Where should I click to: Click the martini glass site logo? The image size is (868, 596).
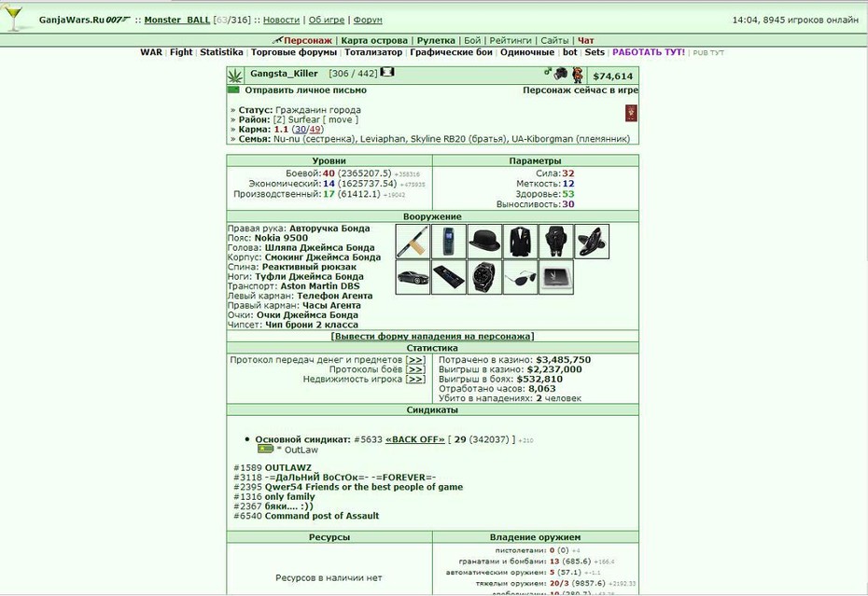click(12, 18)
